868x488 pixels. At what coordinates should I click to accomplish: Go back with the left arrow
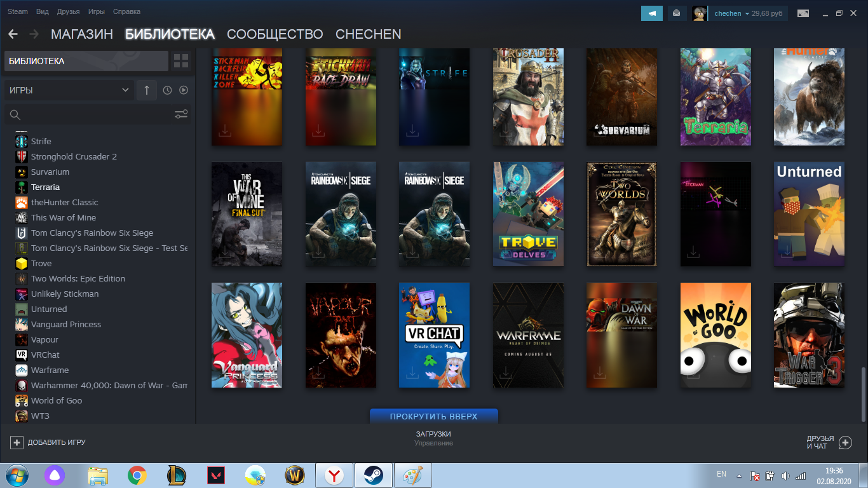pyautogui.click(x=13, y=34)
